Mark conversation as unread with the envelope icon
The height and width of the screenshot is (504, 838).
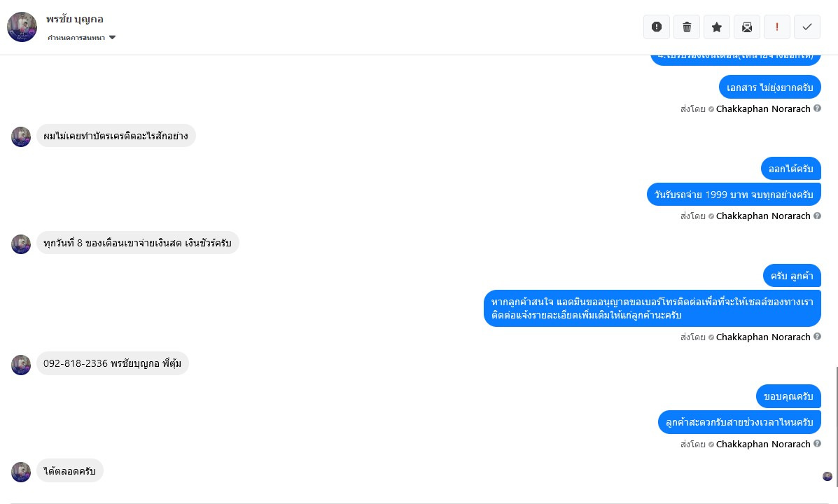click(x=747, y=27)
